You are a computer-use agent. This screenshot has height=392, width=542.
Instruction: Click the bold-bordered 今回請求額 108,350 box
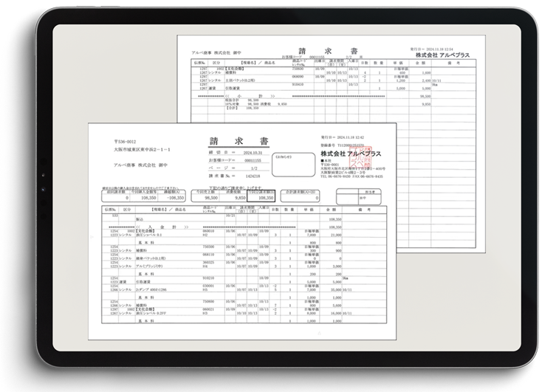pyautogui.click(x=261, y=196)
